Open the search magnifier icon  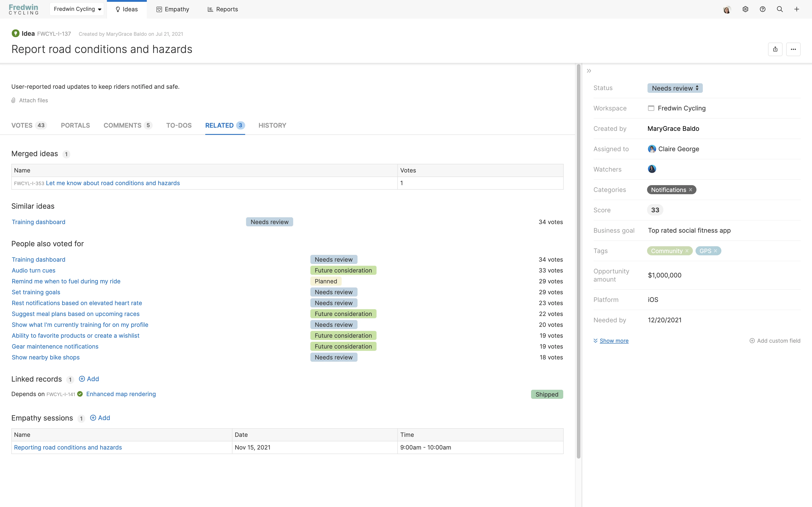point(779,9)
